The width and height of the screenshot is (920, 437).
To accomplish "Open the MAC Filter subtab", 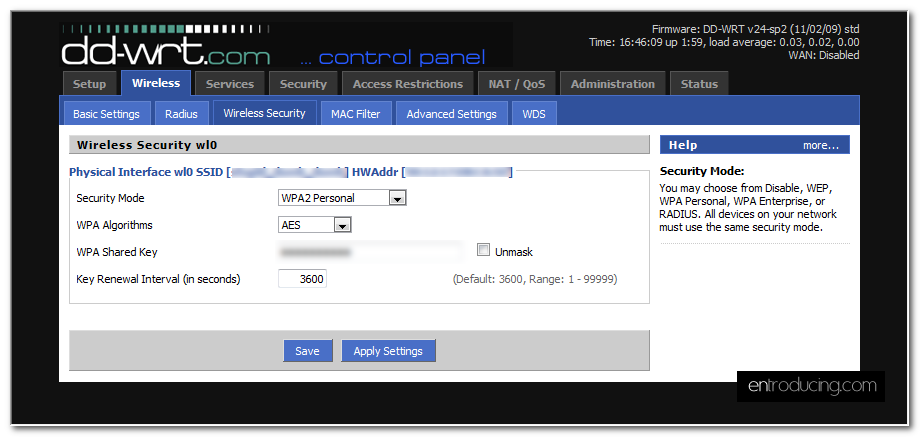I will point(356,114).
